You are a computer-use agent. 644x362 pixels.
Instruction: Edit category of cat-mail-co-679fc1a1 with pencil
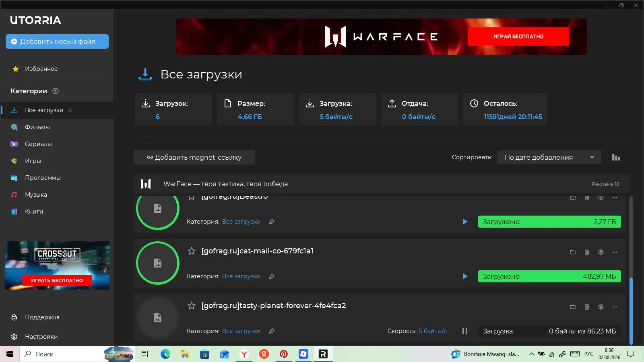272,276
